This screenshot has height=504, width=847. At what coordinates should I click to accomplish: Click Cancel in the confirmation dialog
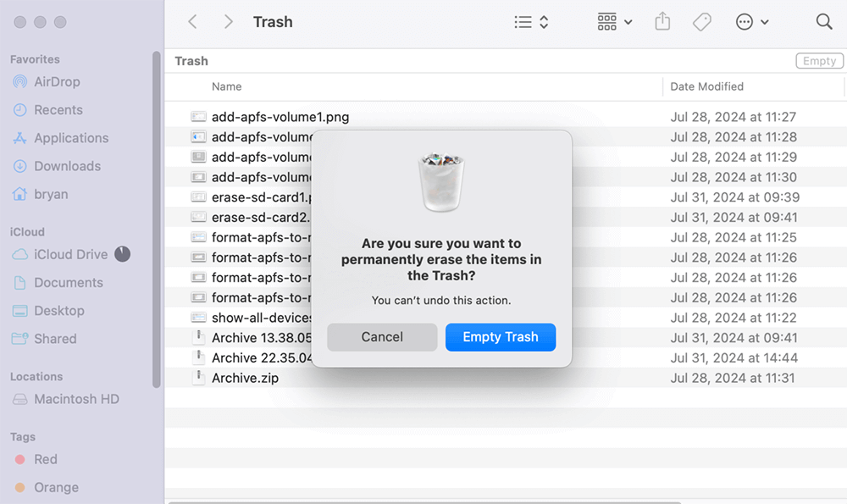[x=382, y=336]
